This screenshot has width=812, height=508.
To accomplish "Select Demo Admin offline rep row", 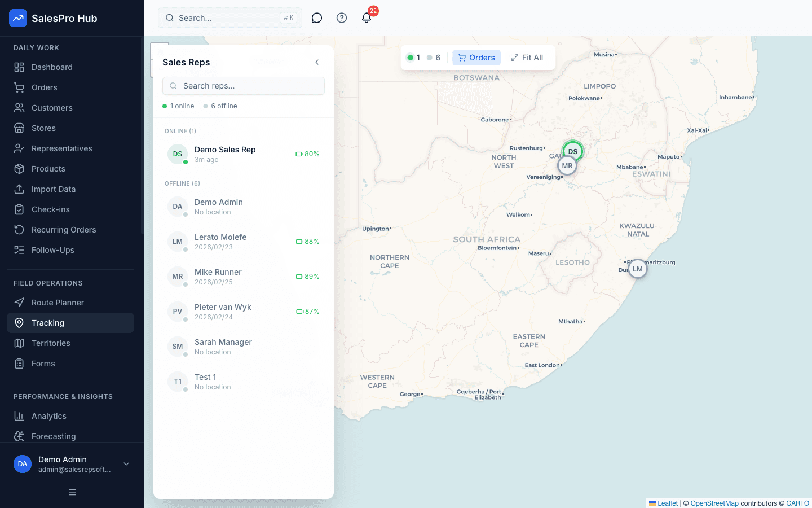I will pos(244,207).
